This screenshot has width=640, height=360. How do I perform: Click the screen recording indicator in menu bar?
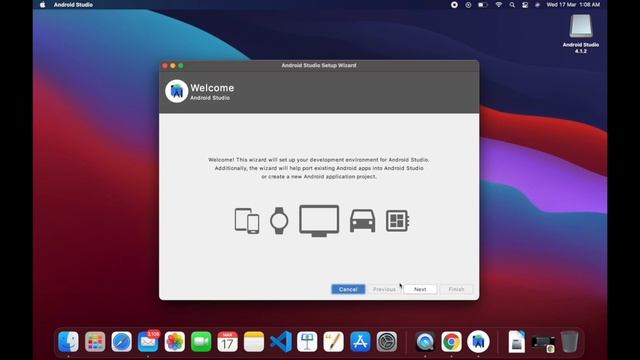pos(454,5)
